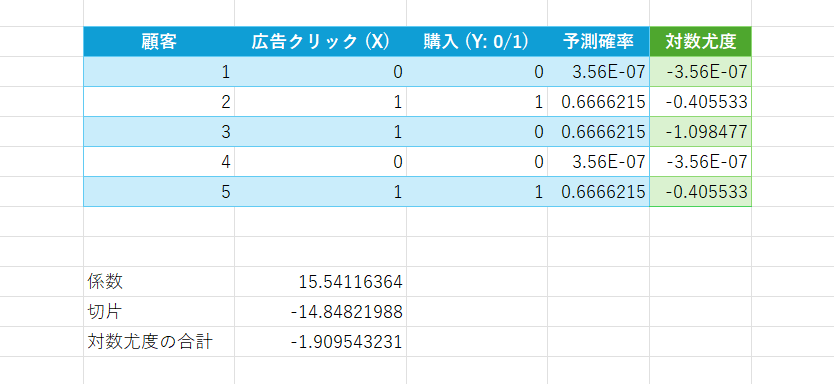Click customer number 4 cell in 顧客 column
834x384 pixels.
159,161
